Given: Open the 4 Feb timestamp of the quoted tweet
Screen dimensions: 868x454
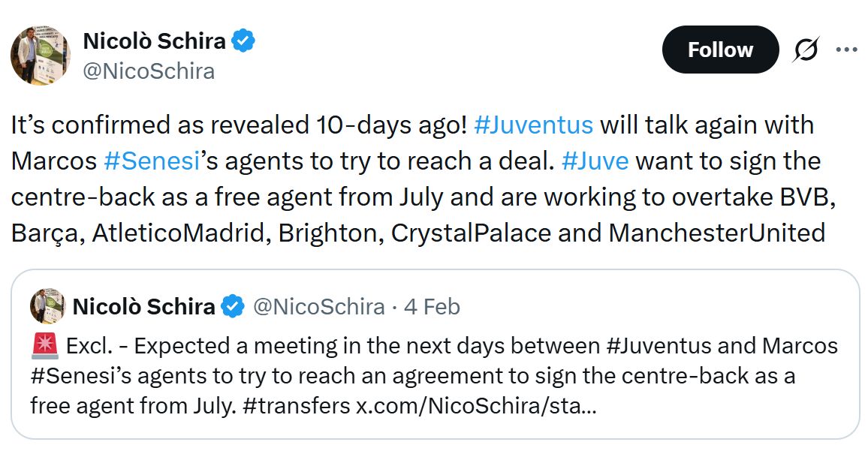Looking at the screenshot, I should [434, 305].
